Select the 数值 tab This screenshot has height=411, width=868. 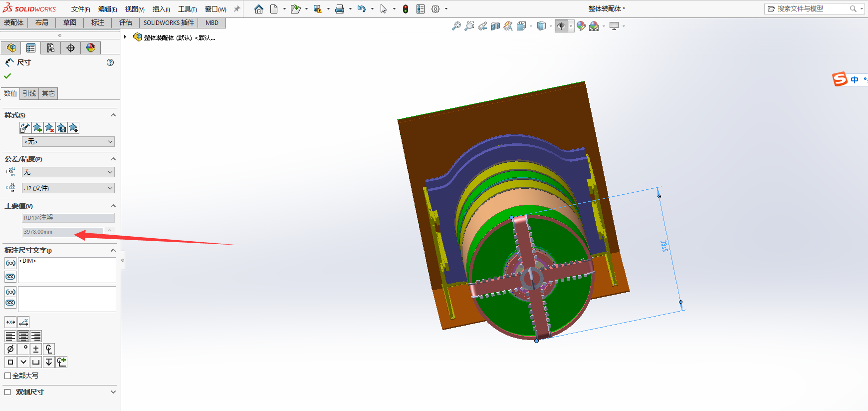pyautogui.click(x=10, y=93)
